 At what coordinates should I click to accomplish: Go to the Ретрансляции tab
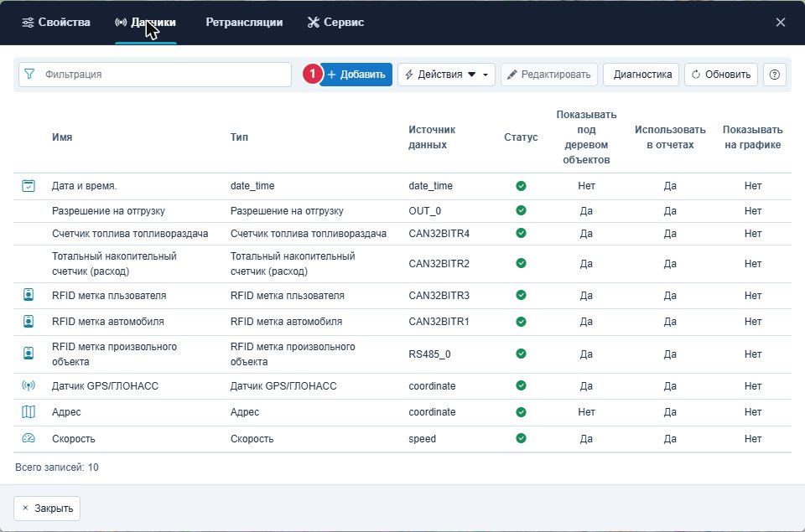coord(244,22)
